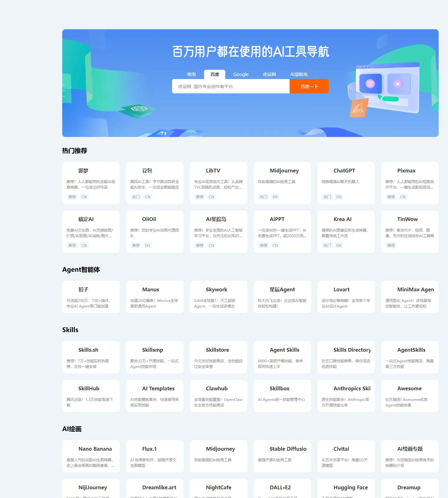The image size is (448, 498).
Task: Open the Stable Diffusion card
Action: coord(282,456)
